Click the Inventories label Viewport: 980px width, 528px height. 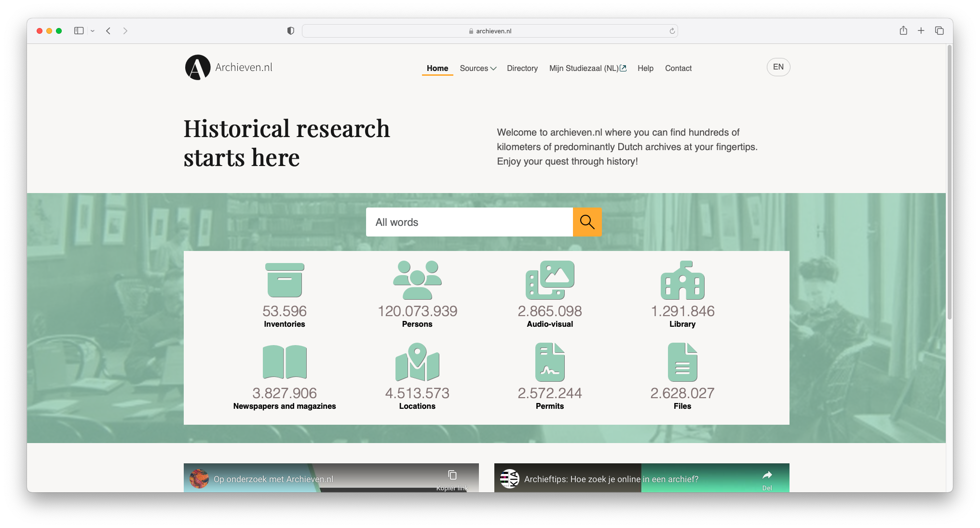(285, 324)
